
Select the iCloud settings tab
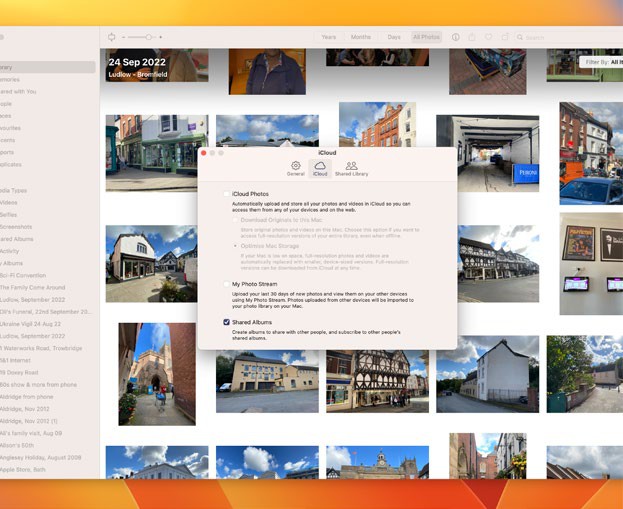320,168
